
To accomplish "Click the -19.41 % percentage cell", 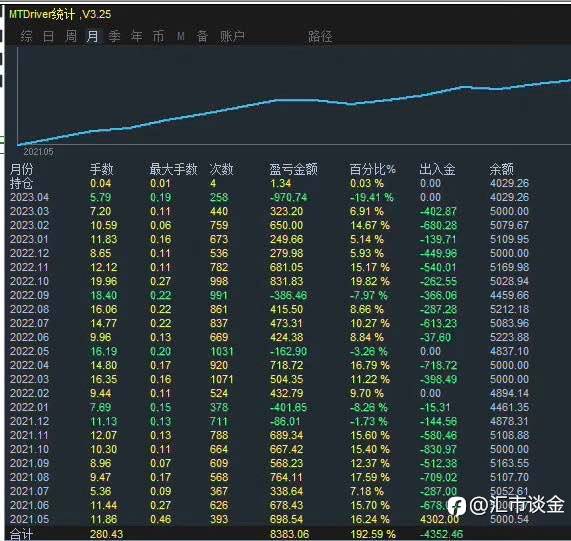I will [x=372, y=197].
